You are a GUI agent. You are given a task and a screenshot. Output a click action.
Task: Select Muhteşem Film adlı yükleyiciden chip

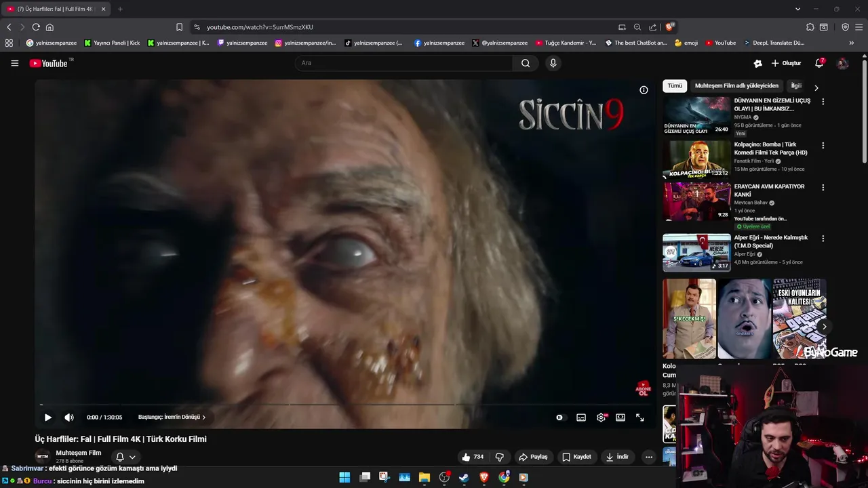point(736,86)
